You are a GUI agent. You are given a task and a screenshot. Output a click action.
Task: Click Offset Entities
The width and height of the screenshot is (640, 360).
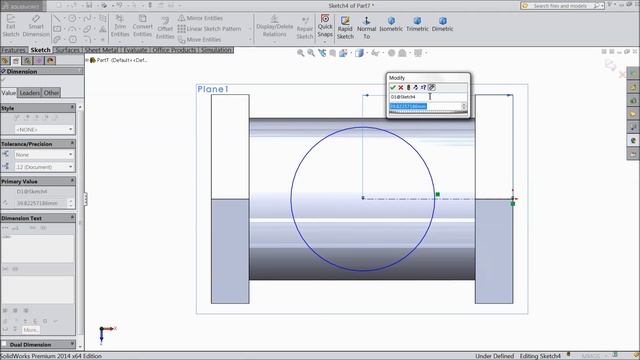tap(165, 28)
